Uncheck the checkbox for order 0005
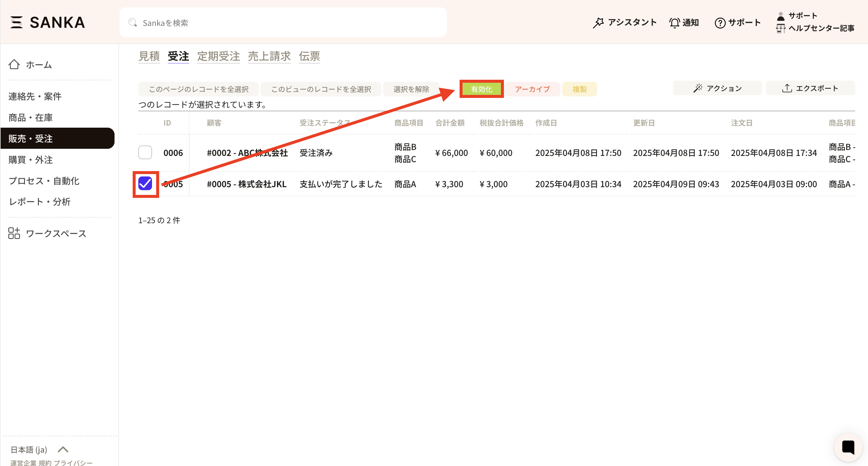Image resolution: width=868 pixels, height=466 pixels. [x=145, y=184]
